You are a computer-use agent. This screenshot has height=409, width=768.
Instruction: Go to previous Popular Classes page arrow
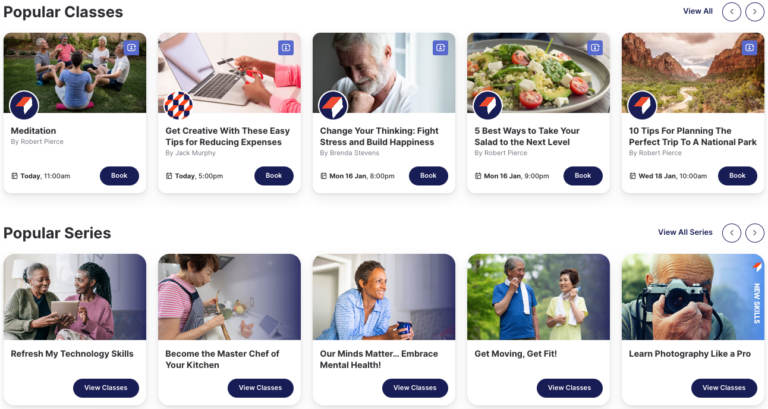732,12
